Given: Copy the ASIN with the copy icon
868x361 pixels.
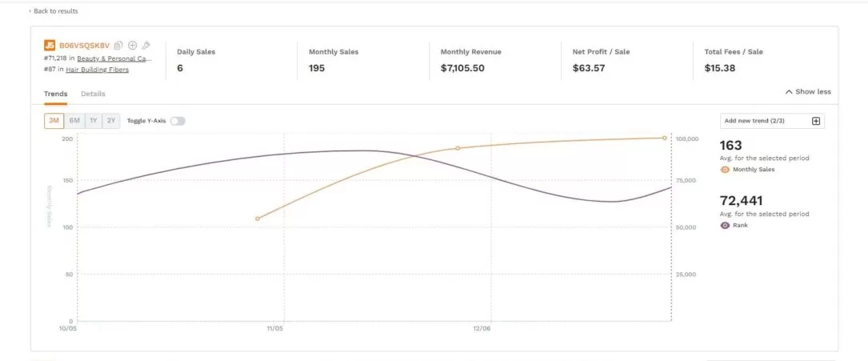Looking at the screenshot, I should click(118, 46).
